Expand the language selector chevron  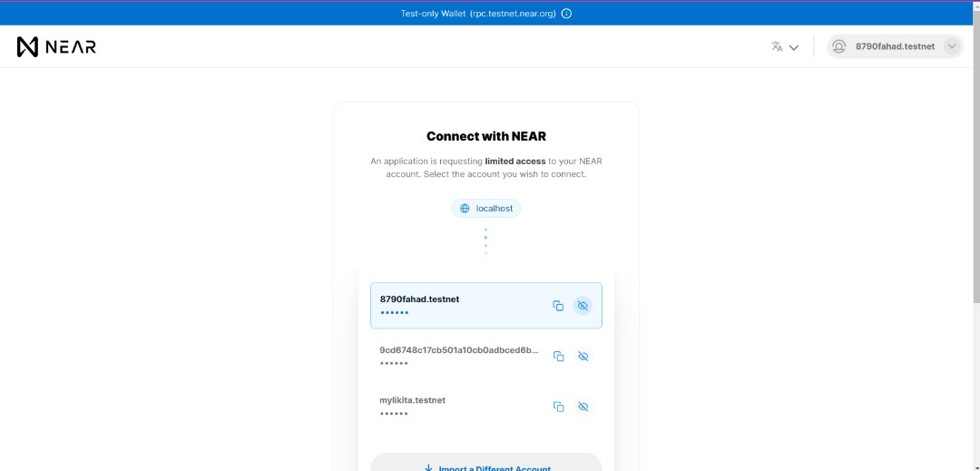pyautogui.click(x=794, y=47)
